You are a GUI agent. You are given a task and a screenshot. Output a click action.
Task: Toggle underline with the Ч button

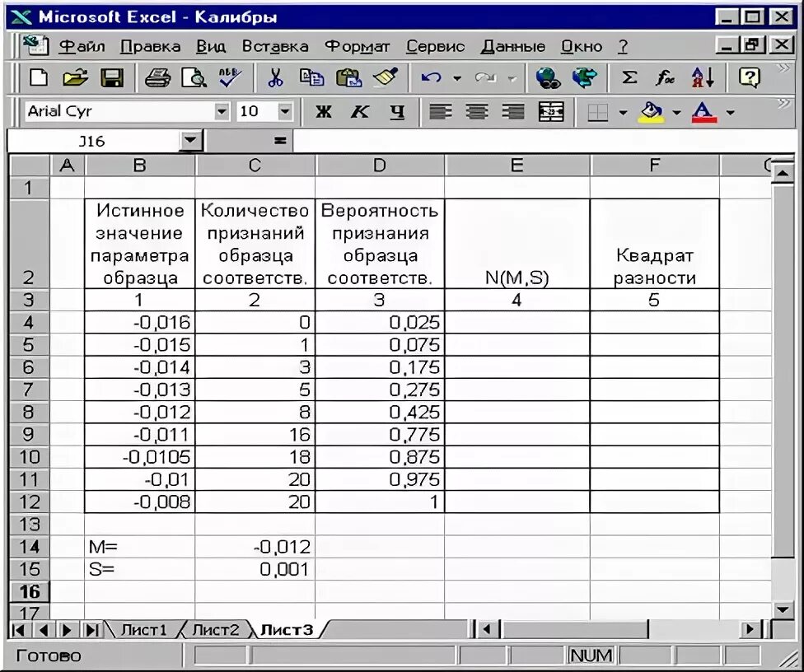pos(396,111)
